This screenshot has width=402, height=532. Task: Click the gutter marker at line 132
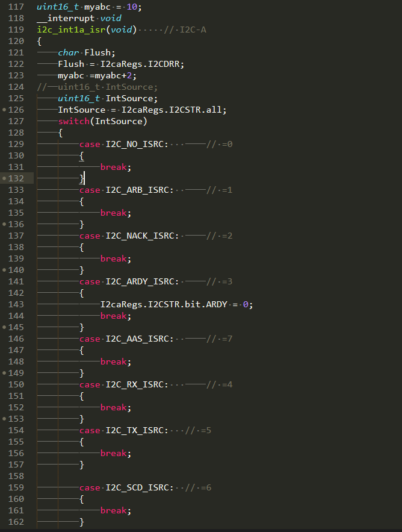click(x=5, y=178)
